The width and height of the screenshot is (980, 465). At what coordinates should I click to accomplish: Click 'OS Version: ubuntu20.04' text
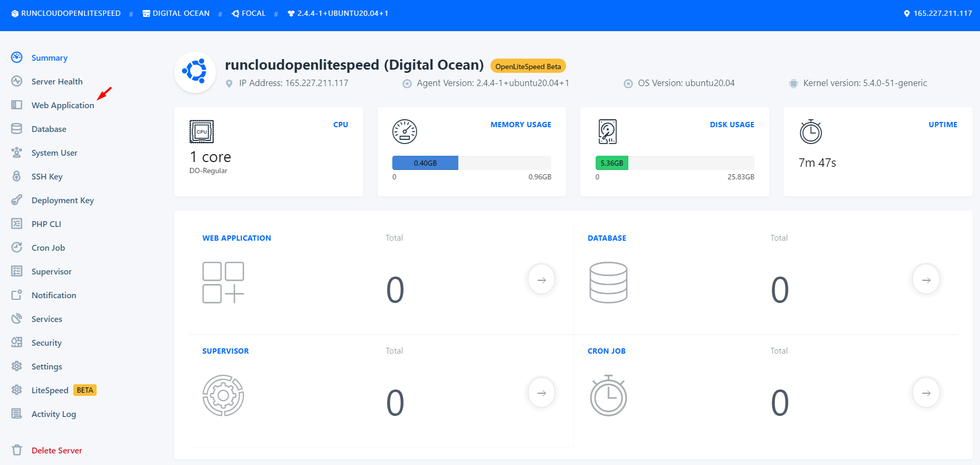[x=686, y=83]
